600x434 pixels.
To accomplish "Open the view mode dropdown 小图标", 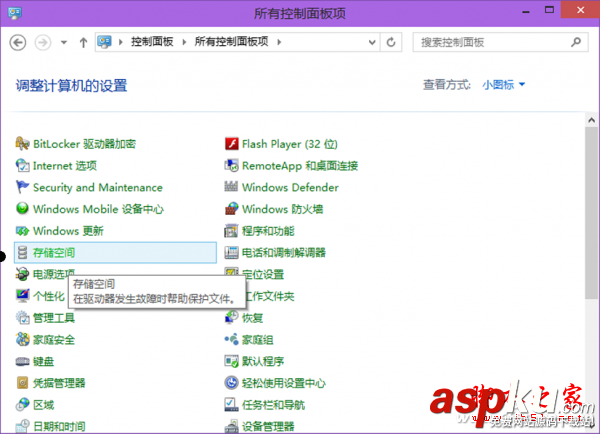I will pyautogui.click(x=504, y=85).
